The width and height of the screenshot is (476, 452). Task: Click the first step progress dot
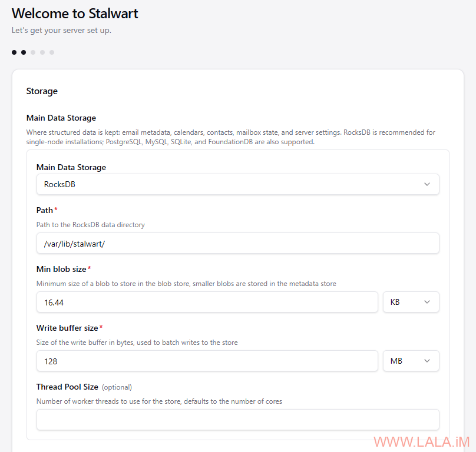14,52
